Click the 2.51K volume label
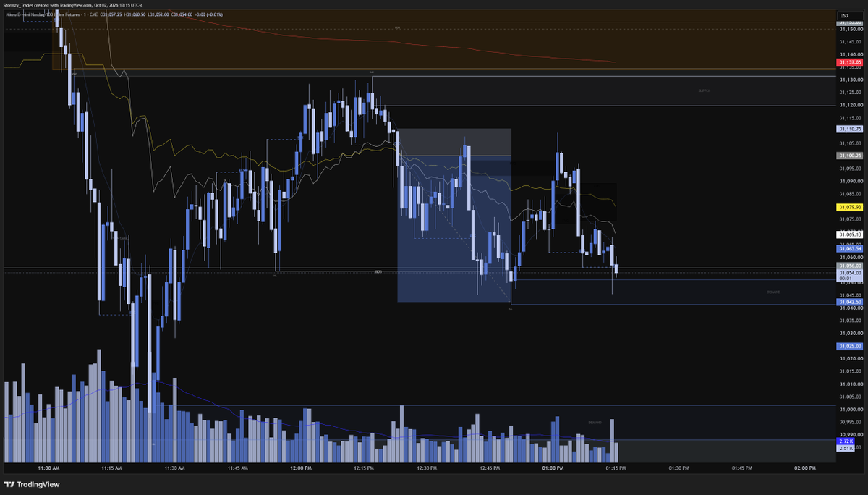The width and height of the screenshot is (868, 495). (846, 449)
